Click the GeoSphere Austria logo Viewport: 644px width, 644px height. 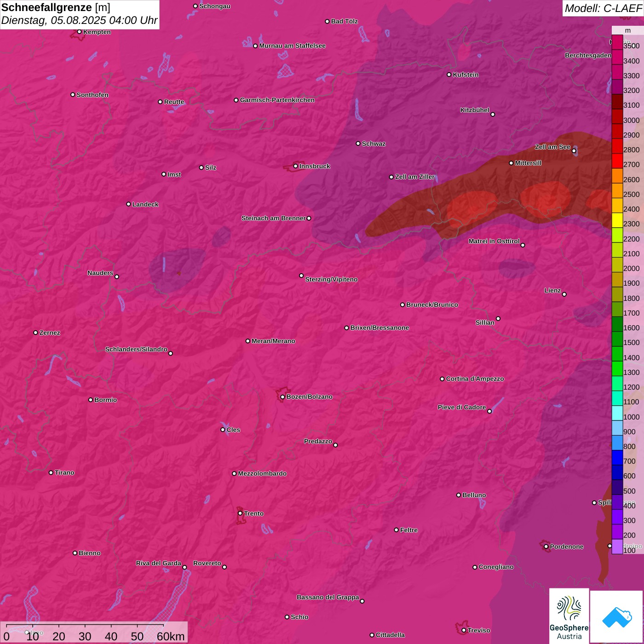(x=569, y=616)
